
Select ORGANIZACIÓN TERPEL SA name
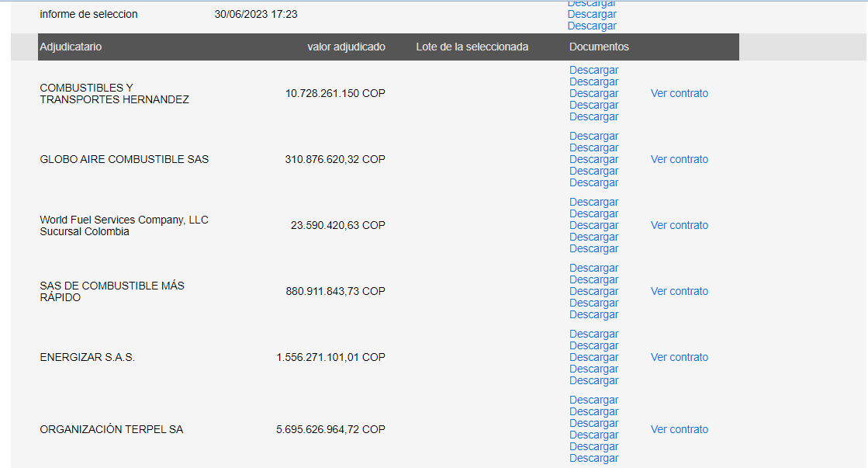(x=111, y=428)
